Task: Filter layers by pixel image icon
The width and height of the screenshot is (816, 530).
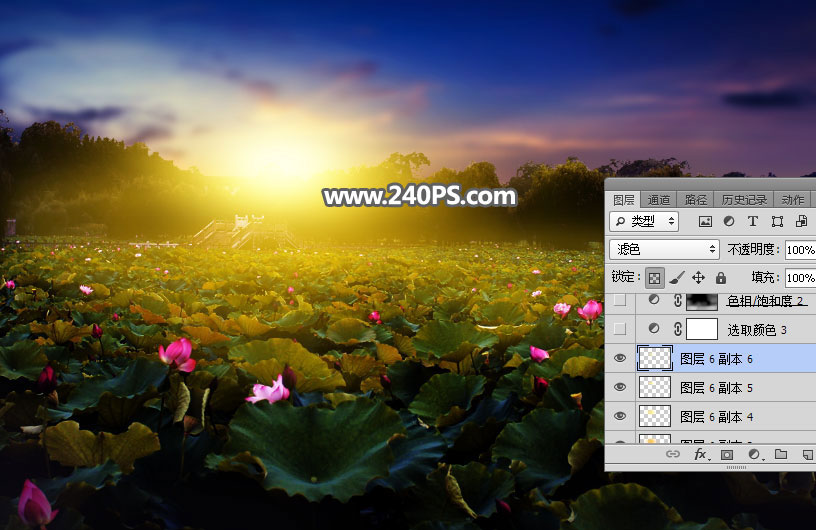Action: [x=705, y=222]
